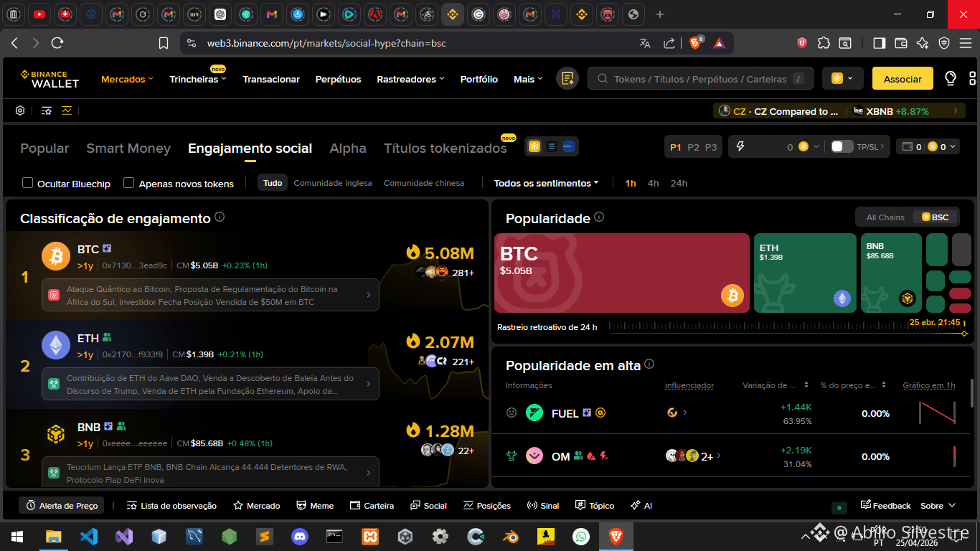Expand the Mercados dropdown menu

(127, 79)
